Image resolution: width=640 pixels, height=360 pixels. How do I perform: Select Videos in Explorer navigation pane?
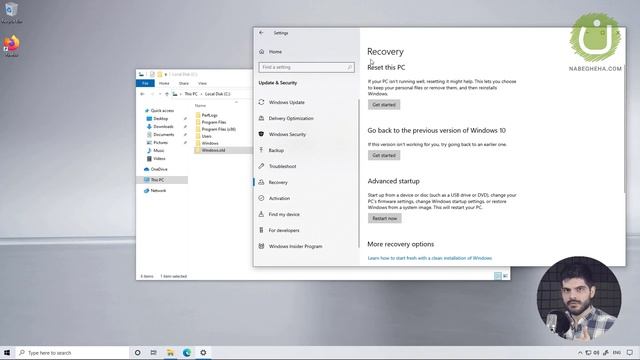click(159, 158)
